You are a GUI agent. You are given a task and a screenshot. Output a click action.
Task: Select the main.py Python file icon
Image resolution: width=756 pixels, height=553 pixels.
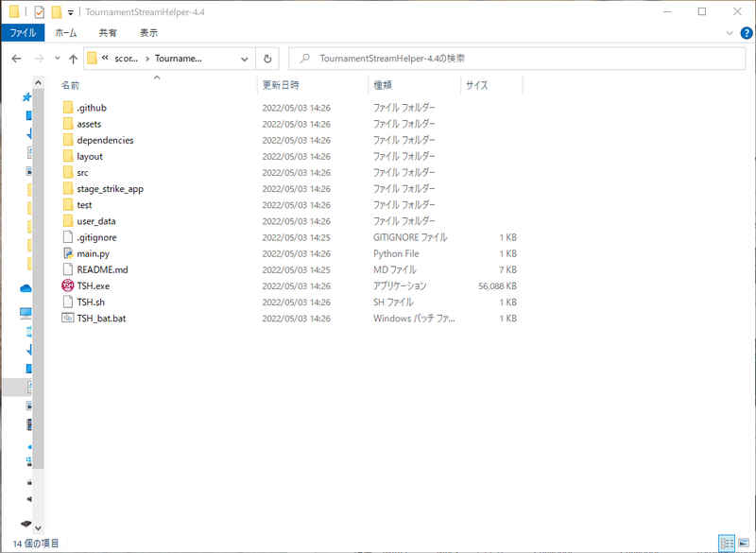tap(68, 253)
